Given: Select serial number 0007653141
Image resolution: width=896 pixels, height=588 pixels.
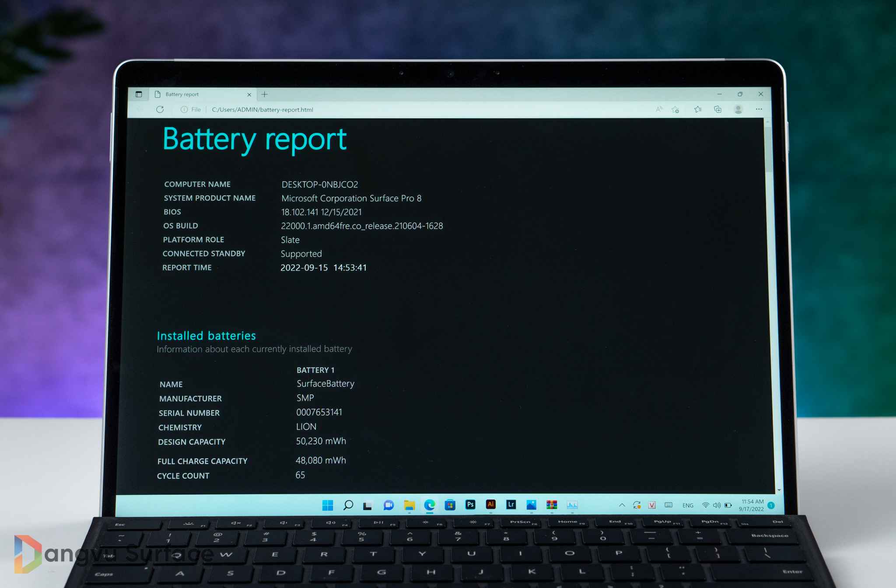Looking at the screenshot, I should click(319, 412).
